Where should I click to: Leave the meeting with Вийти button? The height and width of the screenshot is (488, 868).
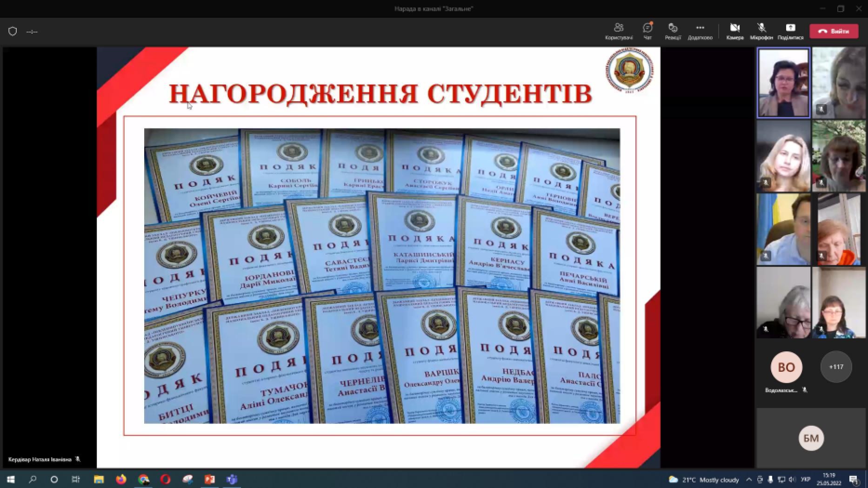[x=834, y=31]
